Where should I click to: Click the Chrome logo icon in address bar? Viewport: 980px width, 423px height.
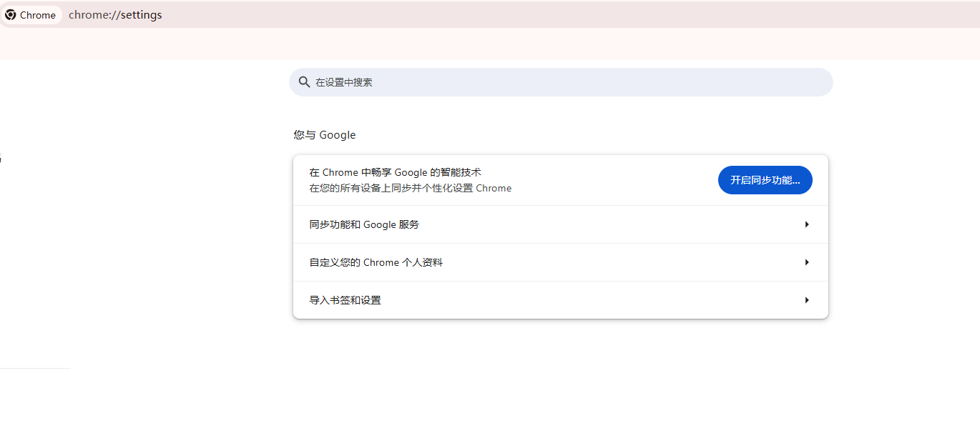coord(10,15)
